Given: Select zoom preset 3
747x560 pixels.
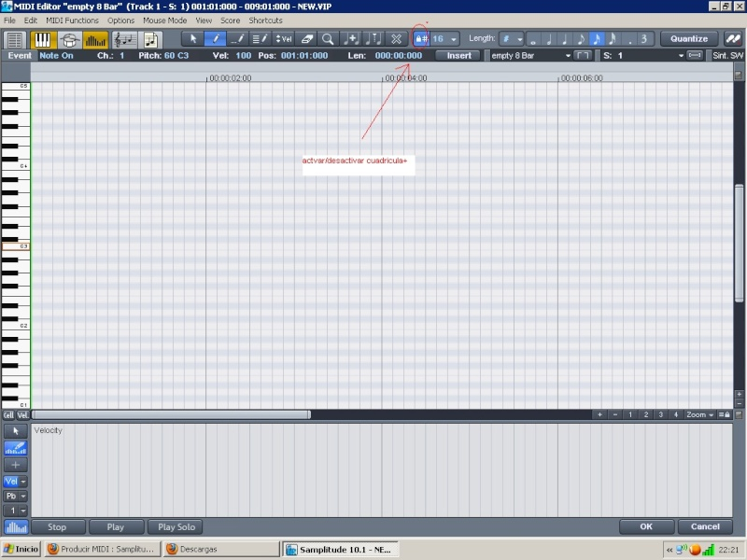Looking at the screenshot, I should [x=661, y=414].
